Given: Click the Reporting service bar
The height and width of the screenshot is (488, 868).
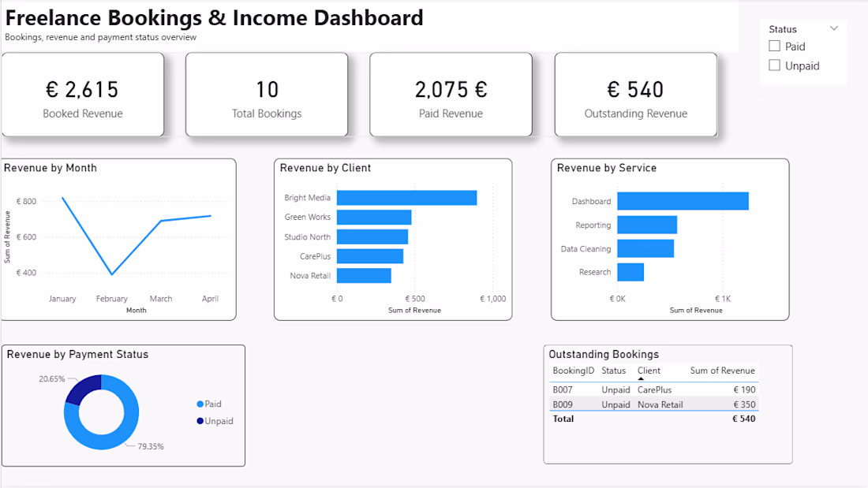Looking at the screenshot, I should 647,225.
